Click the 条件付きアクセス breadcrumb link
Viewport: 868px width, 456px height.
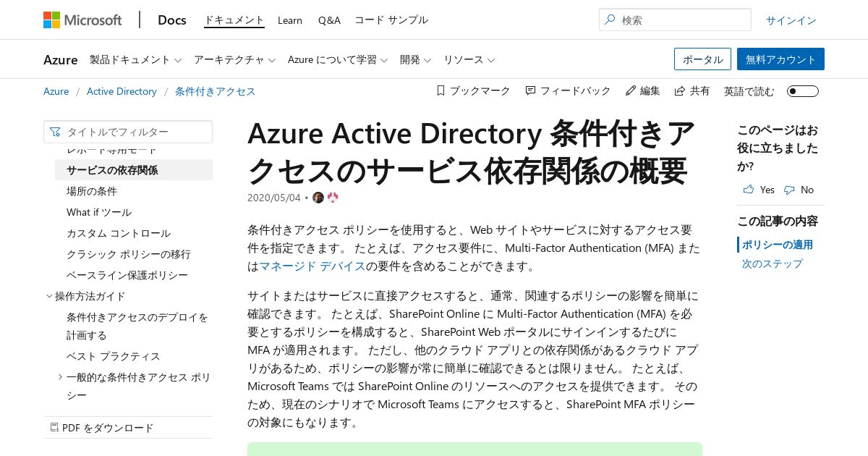click(216, 91)
